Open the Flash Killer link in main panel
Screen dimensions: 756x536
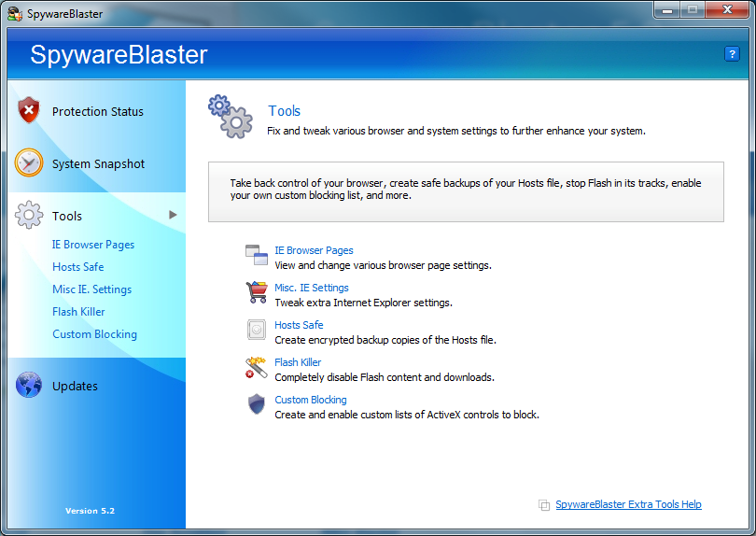298,362
